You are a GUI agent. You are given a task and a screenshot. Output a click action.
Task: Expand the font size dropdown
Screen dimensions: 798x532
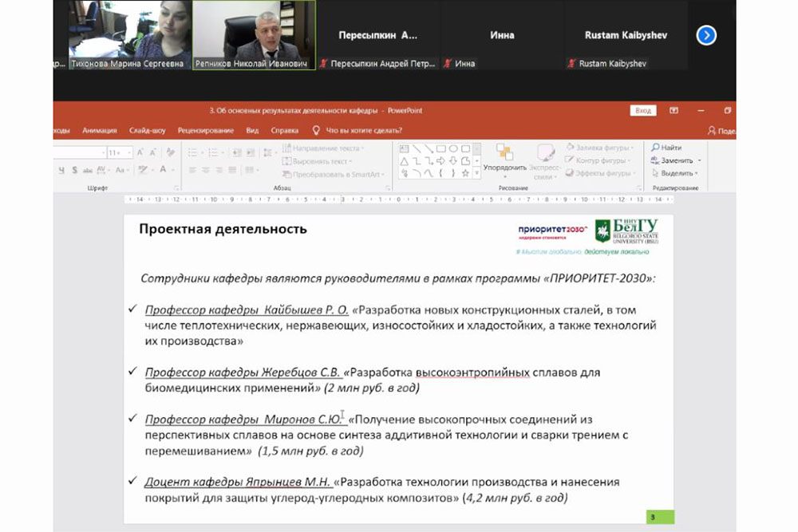click(128, 152)
